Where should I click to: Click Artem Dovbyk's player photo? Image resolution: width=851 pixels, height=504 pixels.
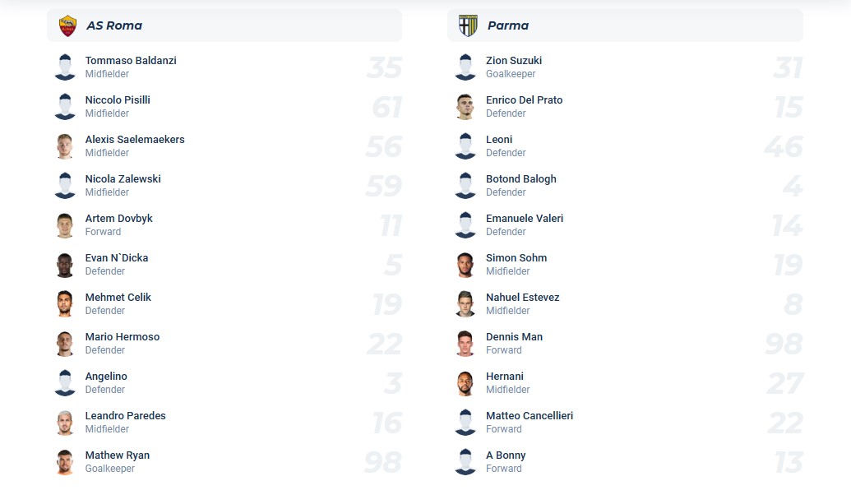click(x=65, y=225)
